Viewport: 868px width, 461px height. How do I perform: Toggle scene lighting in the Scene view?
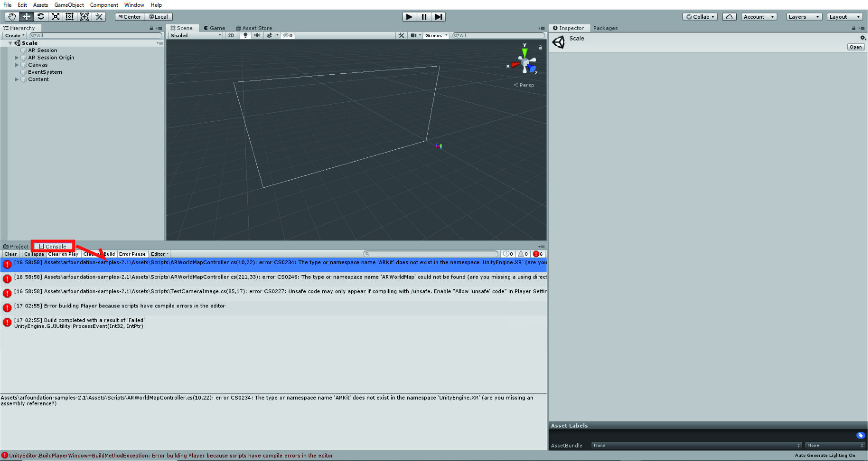coord(246,35)
